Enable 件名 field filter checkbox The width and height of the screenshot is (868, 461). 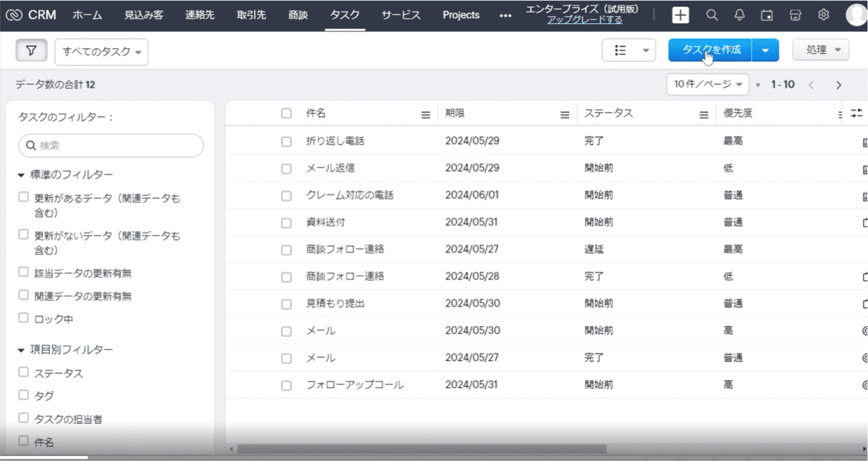[23, 441]
